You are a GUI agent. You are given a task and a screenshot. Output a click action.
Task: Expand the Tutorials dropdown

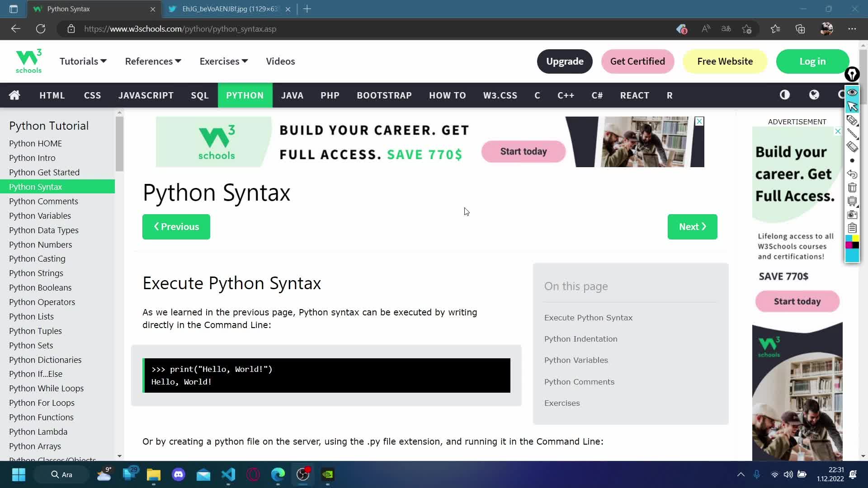click(83, 61)
